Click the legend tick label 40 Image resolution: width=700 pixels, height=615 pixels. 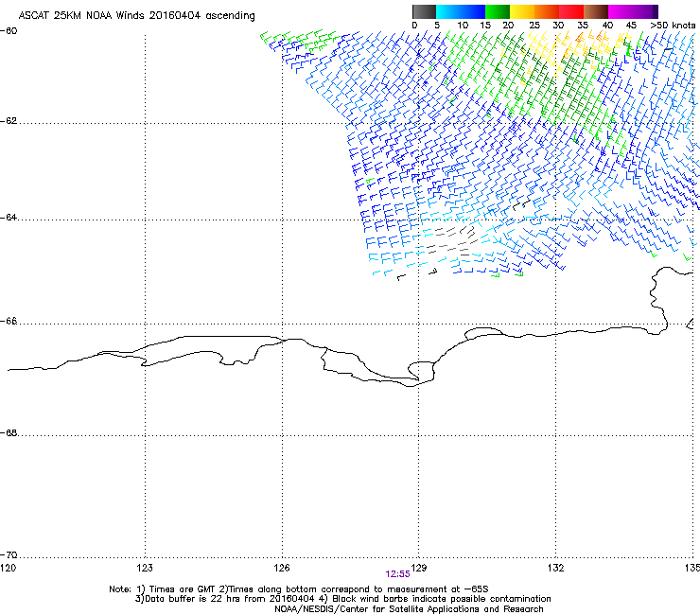click(607, 26)
